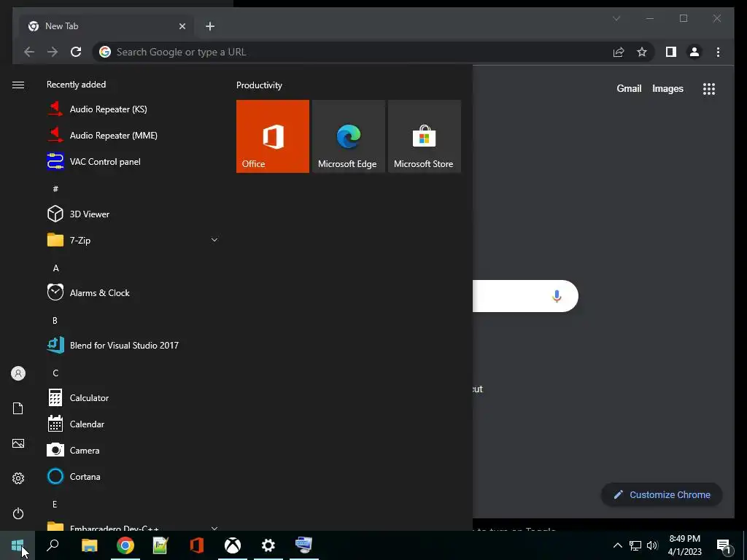
Task: Open Chrome profile menu
Action: click(x=694, y=52)
